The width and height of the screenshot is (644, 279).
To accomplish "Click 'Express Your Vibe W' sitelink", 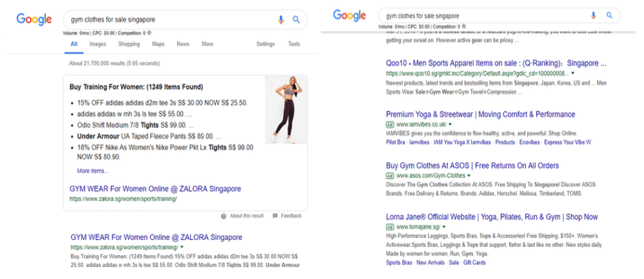I will [568, 142].
